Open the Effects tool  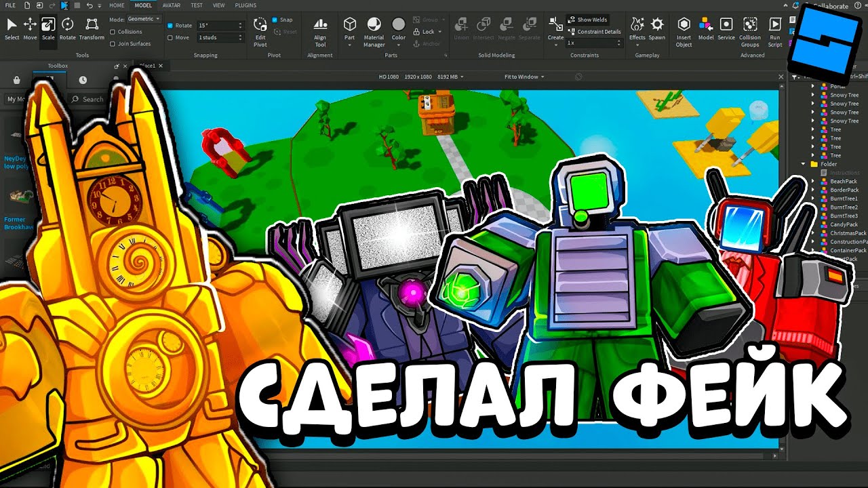(x=637, y=28)
